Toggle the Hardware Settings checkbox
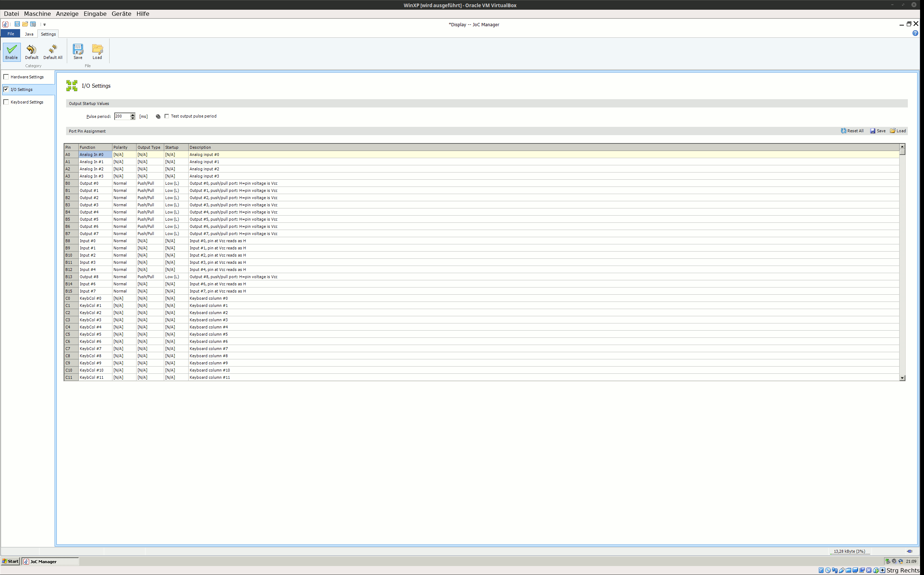 coord(6,77)
